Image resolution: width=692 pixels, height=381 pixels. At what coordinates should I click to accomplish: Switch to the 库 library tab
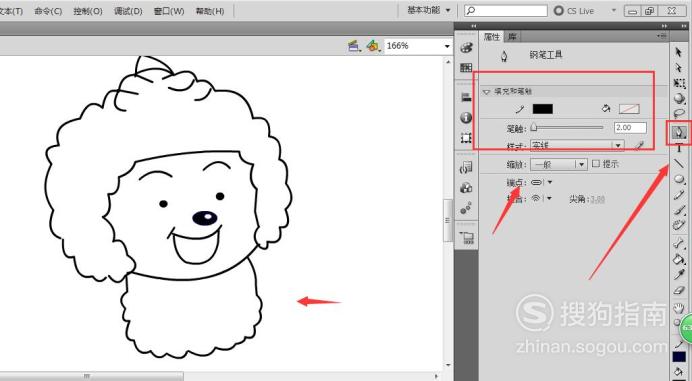(x=512, y=37)
